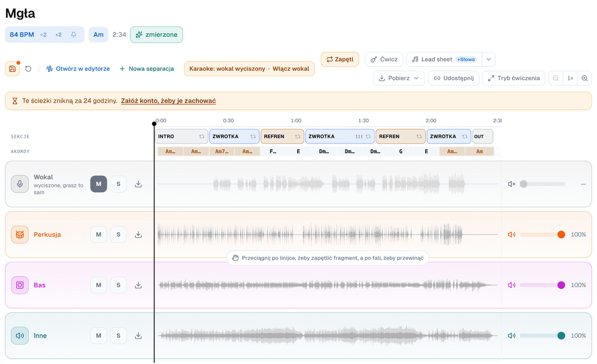Solo the Wokal track
The width and height of the screenshot is (597, 364).
tap(118, 184)
